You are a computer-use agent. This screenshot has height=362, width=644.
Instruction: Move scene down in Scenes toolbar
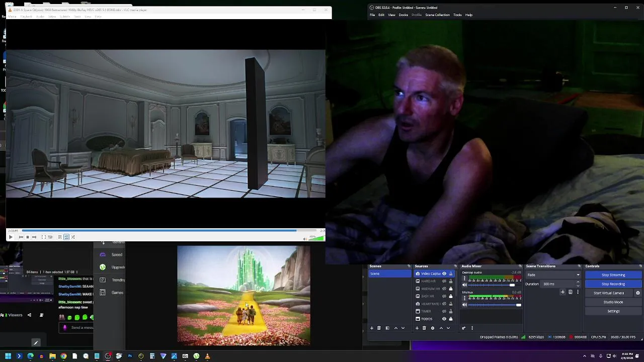[x=403, y=328]
